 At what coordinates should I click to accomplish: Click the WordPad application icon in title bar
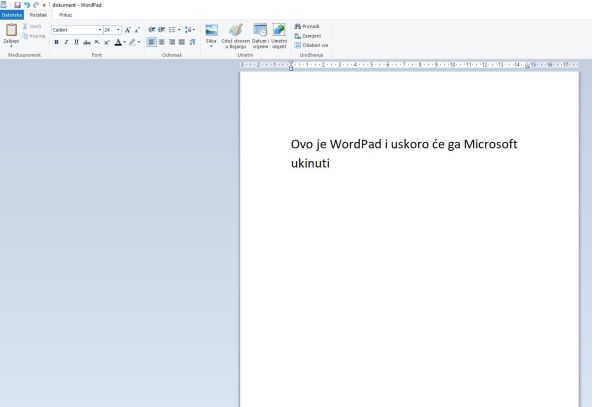coord(3,5)
